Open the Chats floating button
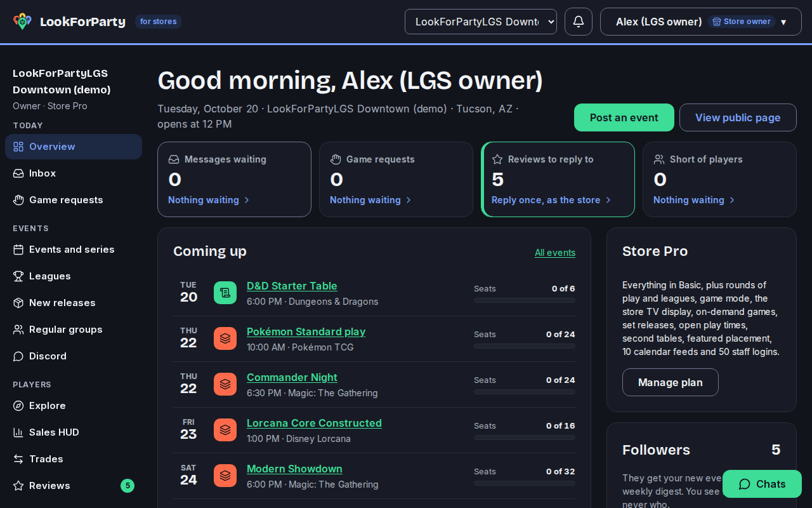Image resolution: width=812 pixels, height=508 pixels. pyautogui.click(x=762, y=484)
